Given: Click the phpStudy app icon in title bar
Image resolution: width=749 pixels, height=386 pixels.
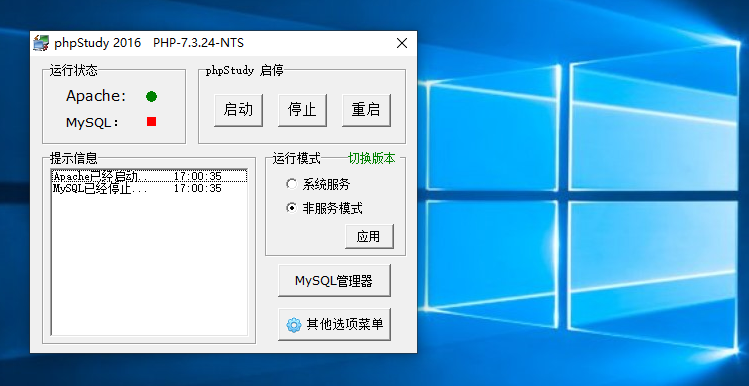Looking at the screenshot, I should [x=41, y=43].
